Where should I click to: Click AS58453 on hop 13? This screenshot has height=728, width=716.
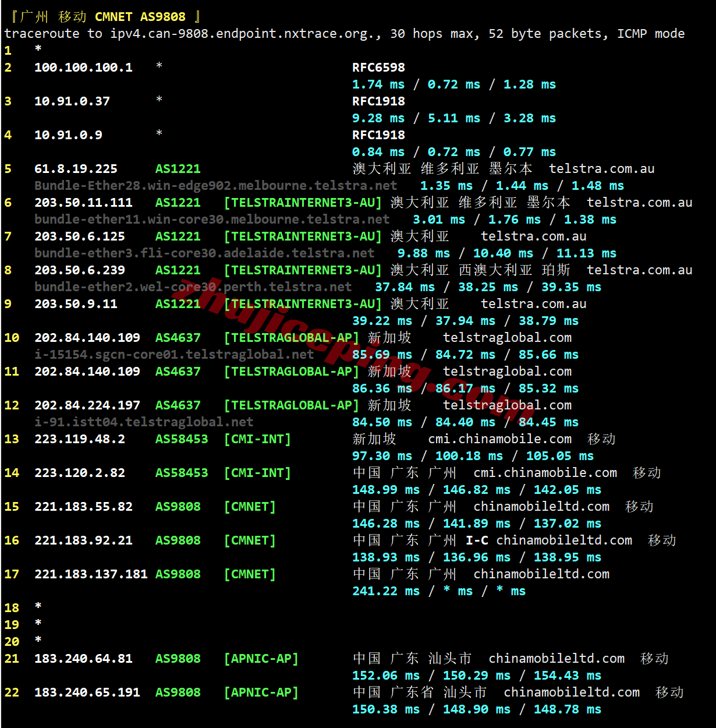[x=182, y=439]
